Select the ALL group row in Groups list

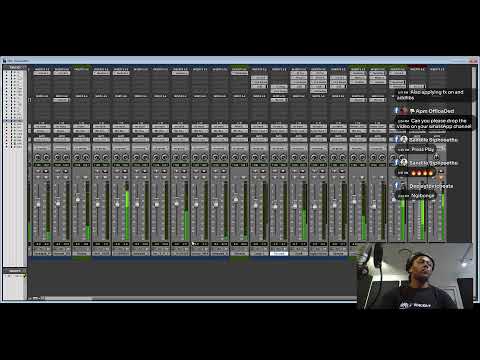click(13, 276)
